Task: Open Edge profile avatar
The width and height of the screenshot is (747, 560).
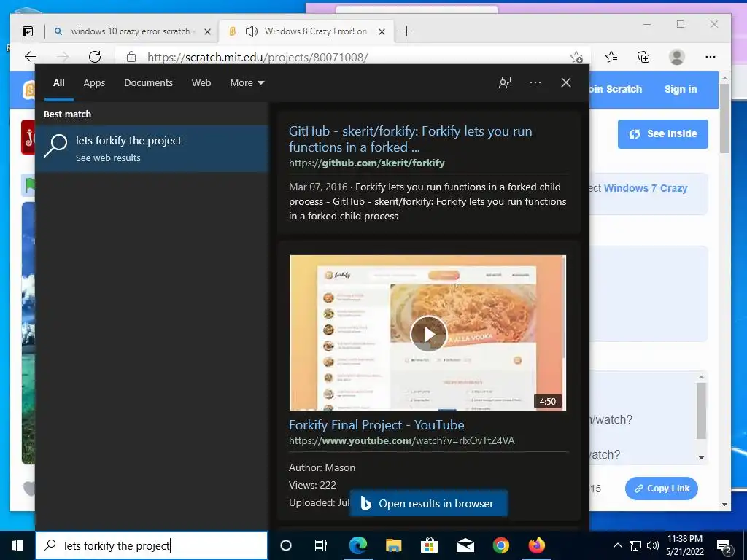Action: 676,57
